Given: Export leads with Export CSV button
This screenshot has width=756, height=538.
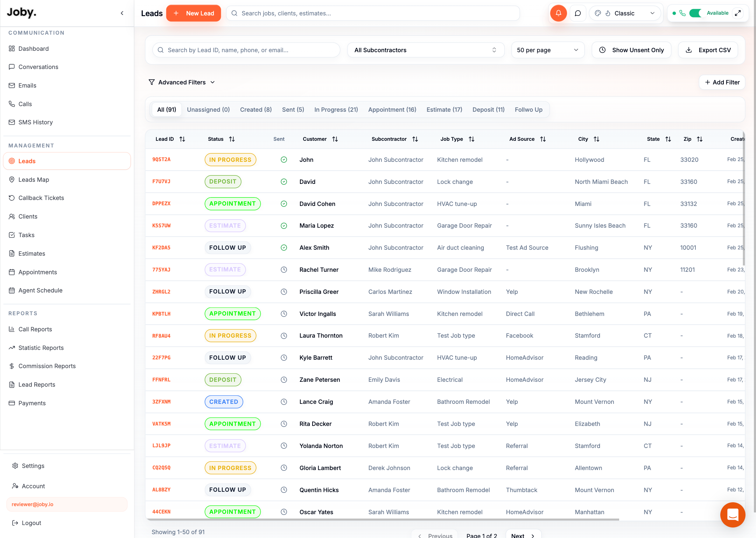Looking at the screenshot, I should point(708,50).
